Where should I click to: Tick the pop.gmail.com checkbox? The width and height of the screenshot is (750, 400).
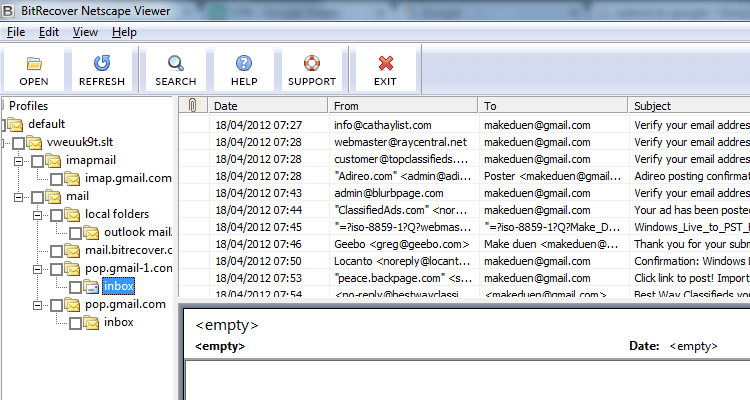tap(56, 305)
